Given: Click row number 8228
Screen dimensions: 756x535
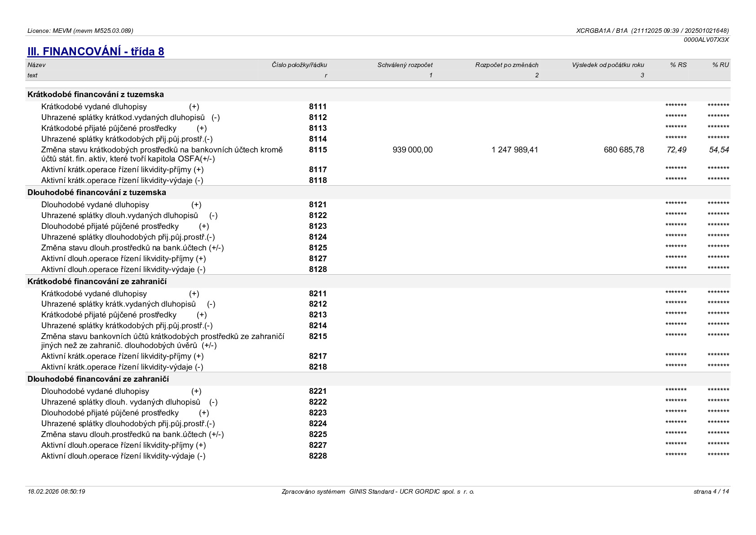Looking at the screenshot, I should coord(318,456).
